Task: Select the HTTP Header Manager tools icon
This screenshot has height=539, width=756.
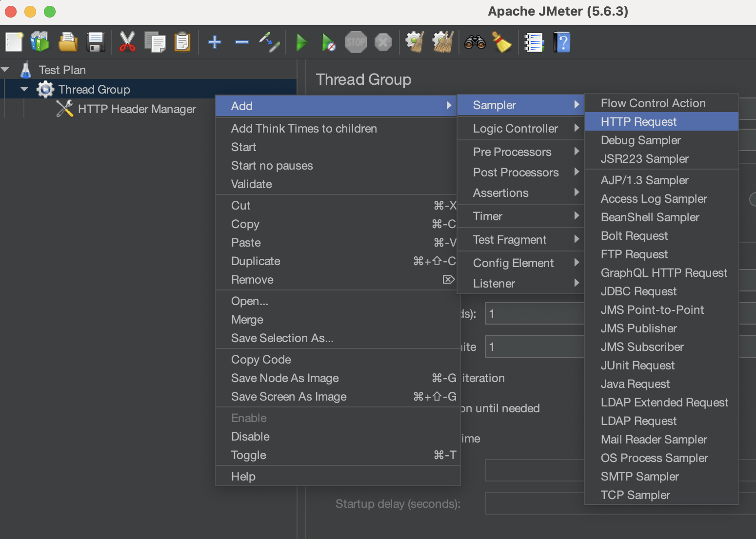Action: pos(64,109)
